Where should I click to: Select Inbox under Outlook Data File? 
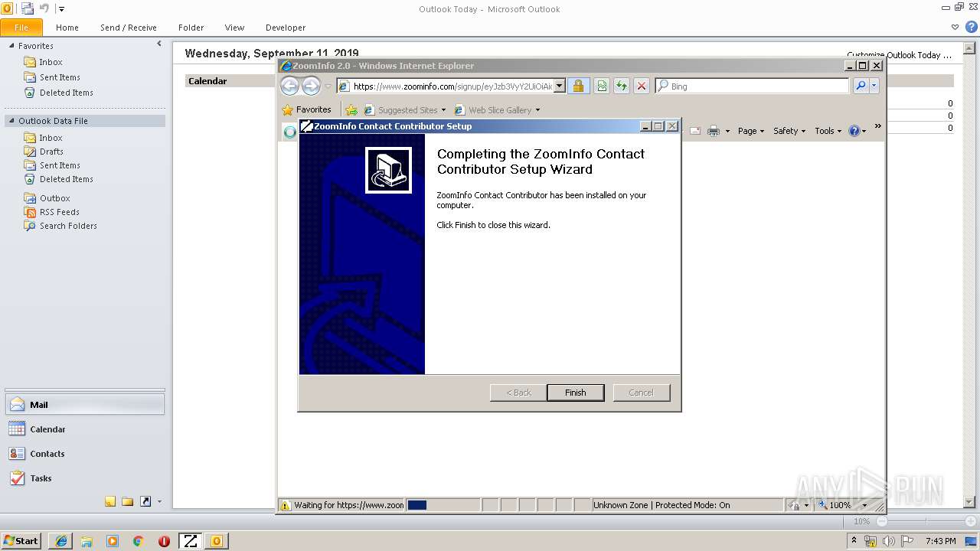(x=51, y=138)
